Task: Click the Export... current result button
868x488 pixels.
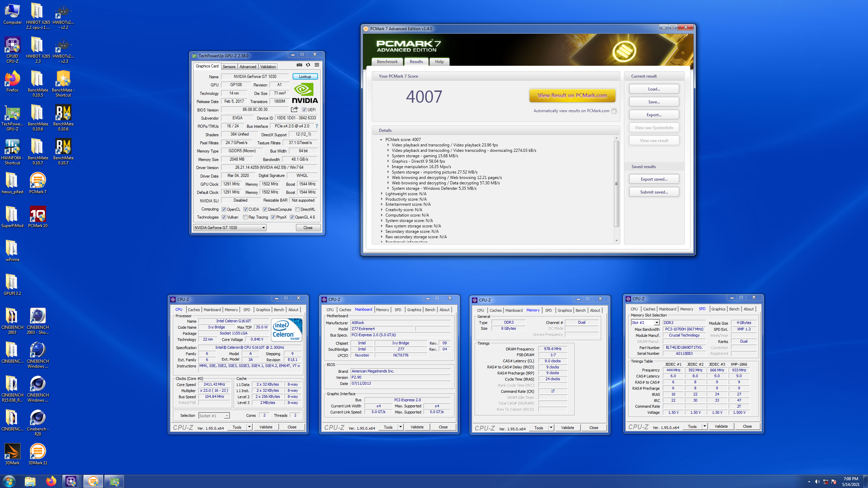Action: click(654, 115)
